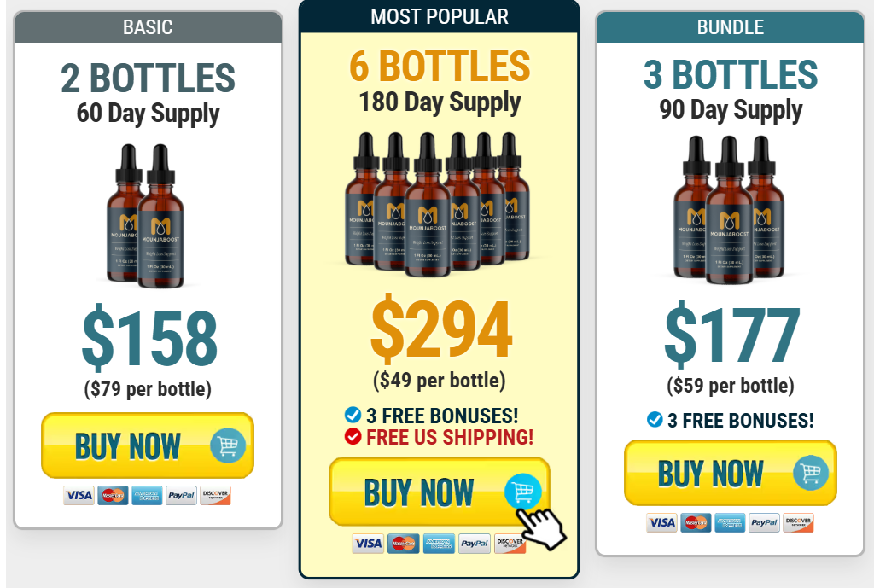
Task: Click the cart icon on Basic Buy Now
Action: (x=228, y=445)
